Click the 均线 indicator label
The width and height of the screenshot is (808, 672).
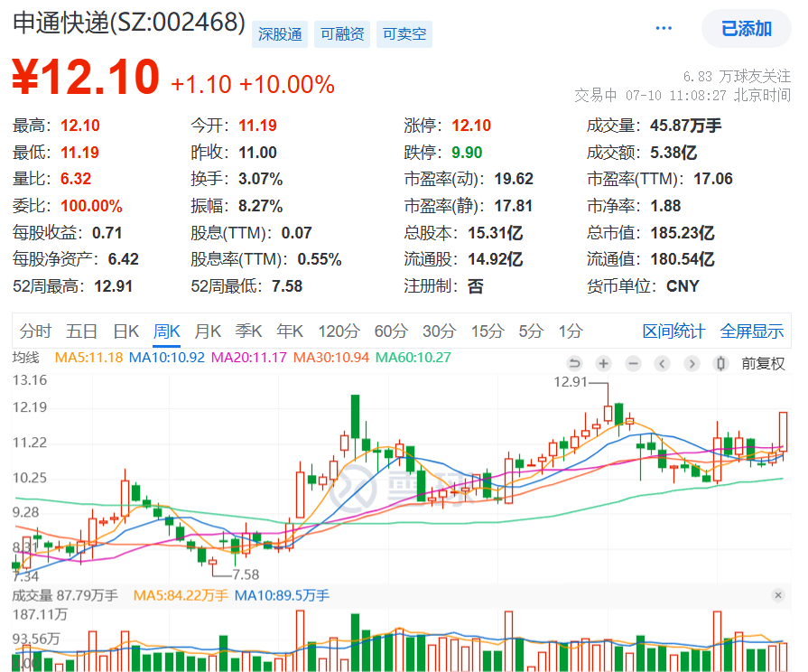[26, 358]
